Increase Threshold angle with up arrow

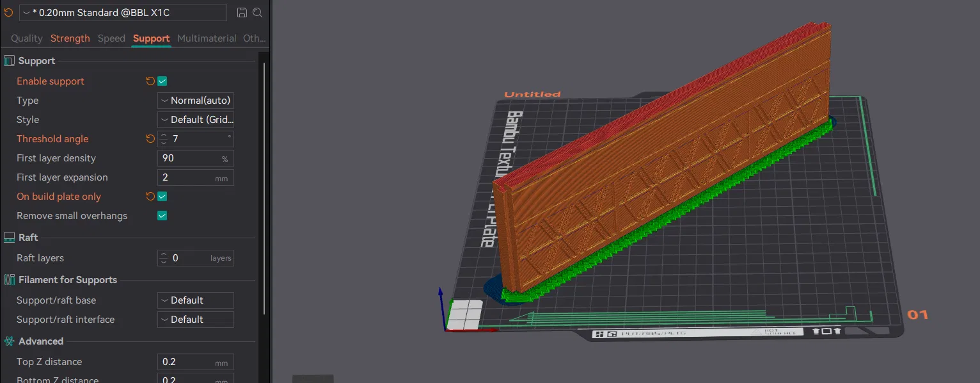164,135
